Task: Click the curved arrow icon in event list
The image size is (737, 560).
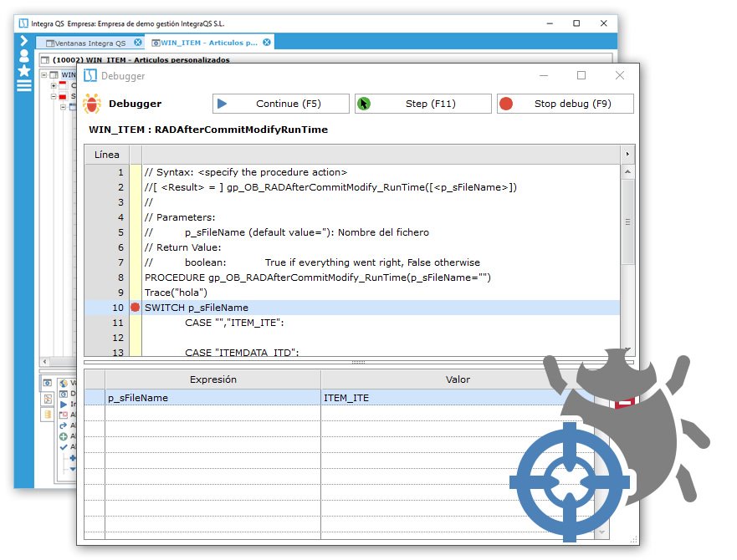Action: (x=64, y=425)
